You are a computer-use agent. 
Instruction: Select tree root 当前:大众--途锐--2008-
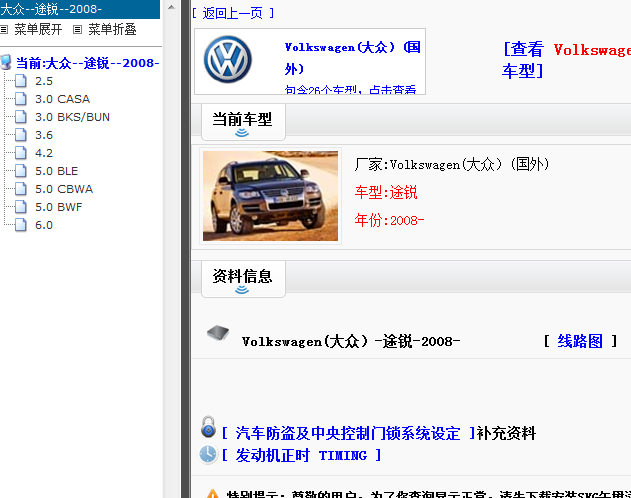click(x=87, y=63)
